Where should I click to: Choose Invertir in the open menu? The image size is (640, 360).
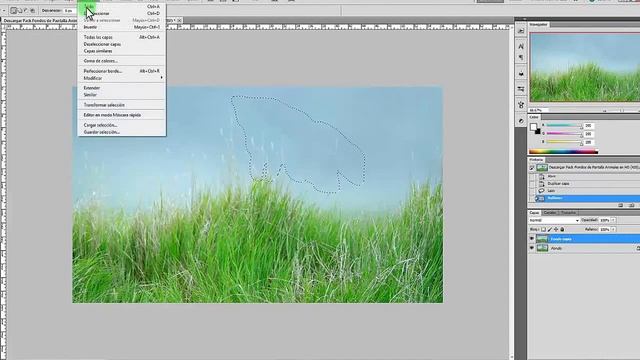tap(122, 27)
